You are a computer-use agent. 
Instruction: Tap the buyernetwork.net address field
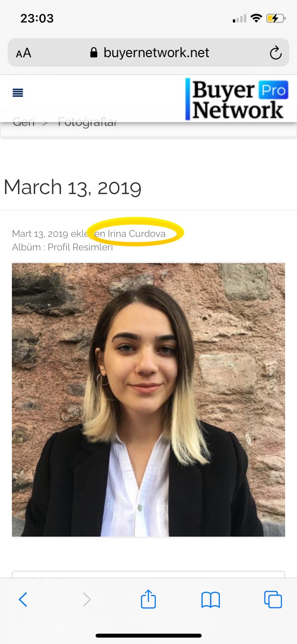tap(148, 53)
